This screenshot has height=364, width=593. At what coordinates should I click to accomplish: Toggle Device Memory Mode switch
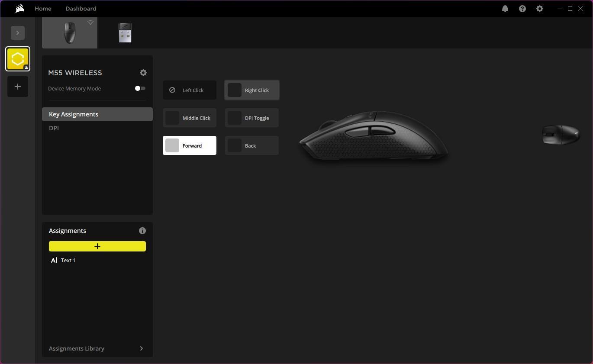pyautogui.click(x=140, y=88)
